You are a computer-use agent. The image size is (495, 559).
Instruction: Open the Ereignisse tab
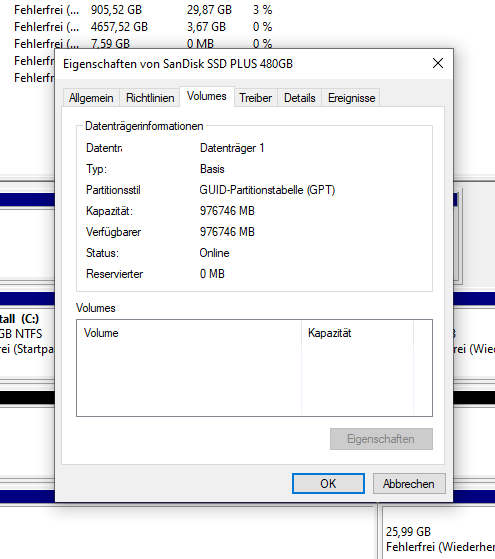tap(351, 98)
